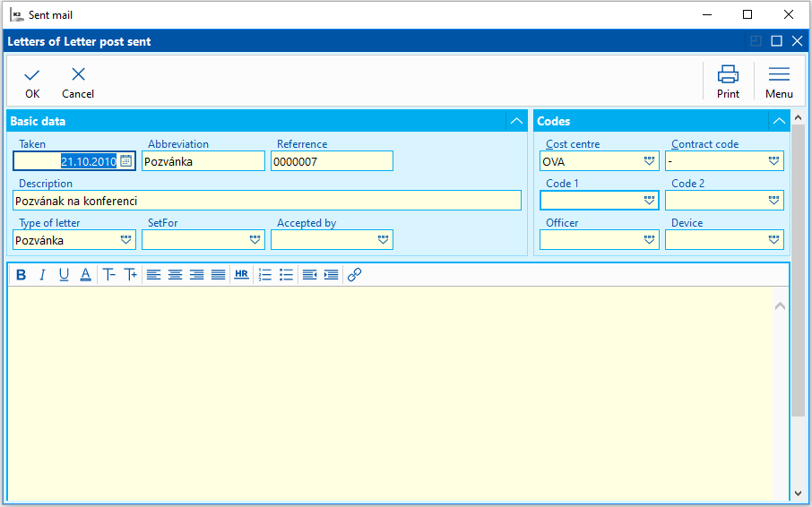Open the Officer dropdown

(x=650, y=239)
